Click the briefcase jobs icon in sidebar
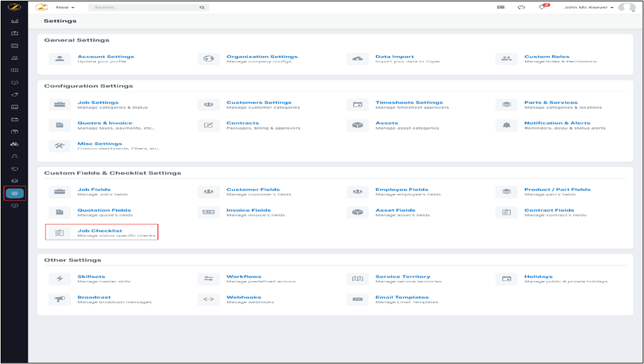 pyautogui.click(x=14, y=33)
